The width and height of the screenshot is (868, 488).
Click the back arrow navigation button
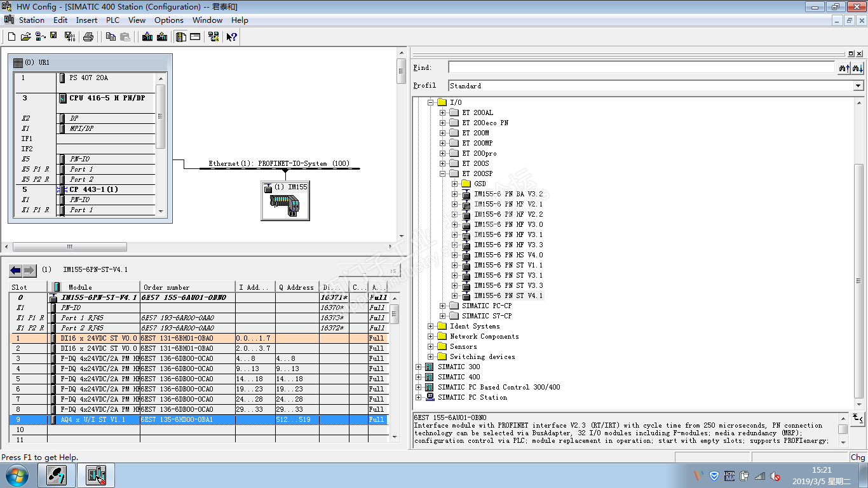[x=16, y=271]
